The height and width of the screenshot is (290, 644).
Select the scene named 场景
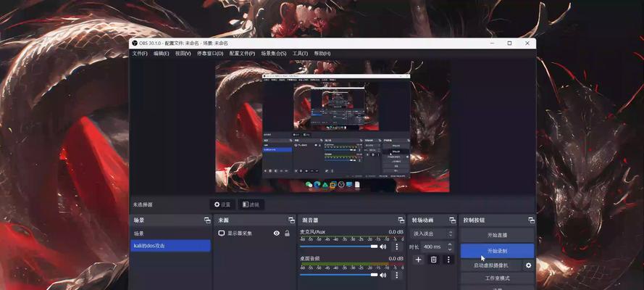tap(170, 233)
